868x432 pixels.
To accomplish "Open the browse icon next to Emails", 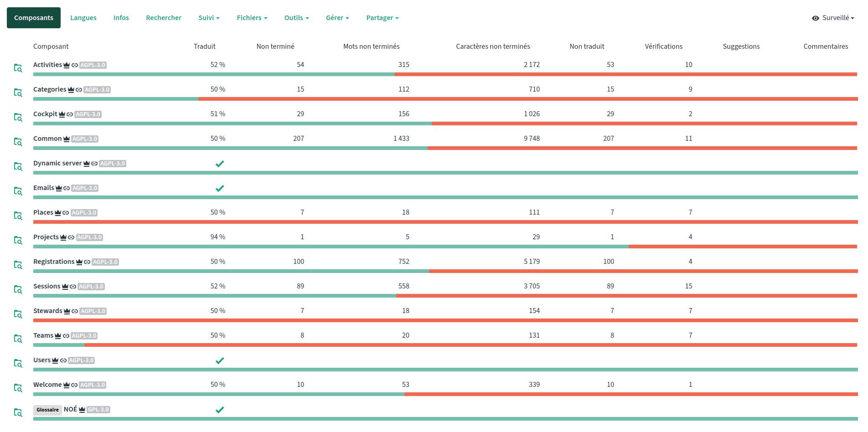I will click(18, 191).
